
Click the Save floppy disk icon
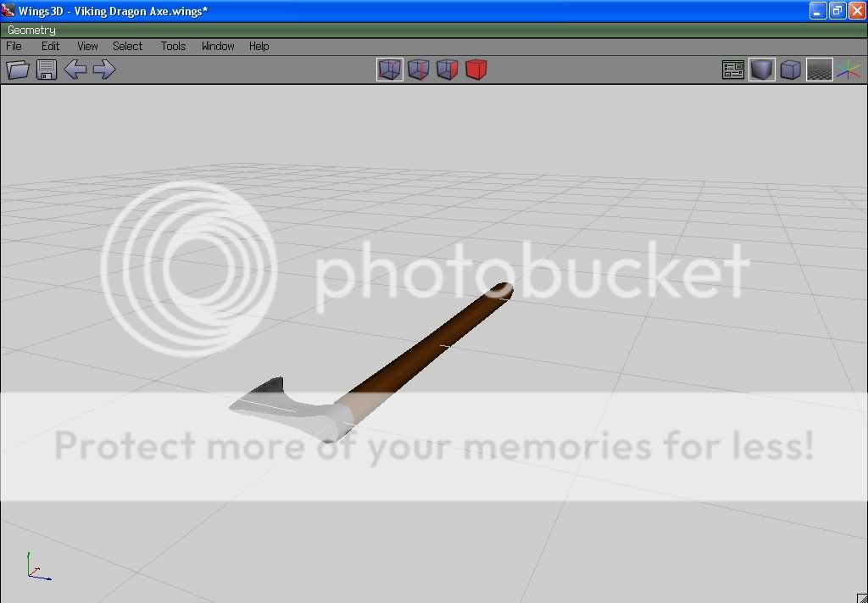47,70
